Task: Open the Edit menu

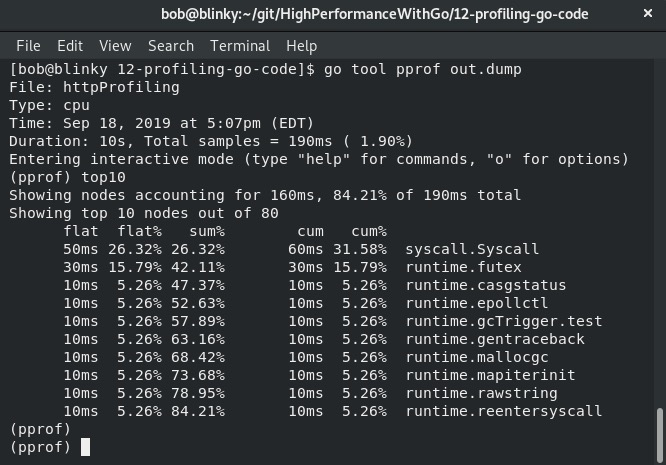Action: point(70,46)
